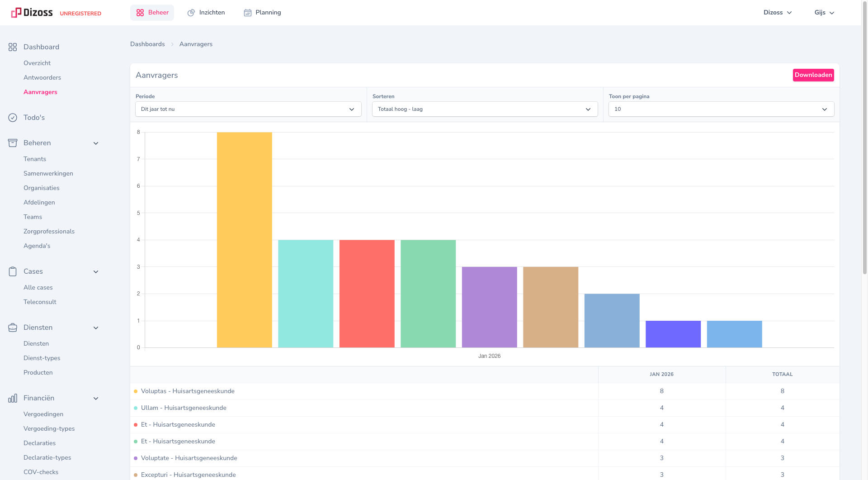The width and height of the screenshot is (868, 480).
Task: Click the Diensten briefcase icon
Action: (x=13, y=328)
